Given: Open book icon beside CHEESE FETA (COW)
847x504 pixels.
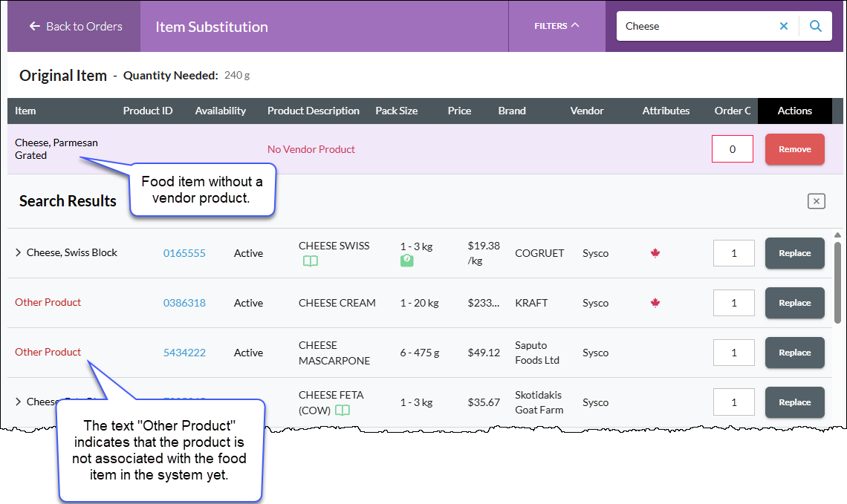Looking at the screenshot, I should [343, 410].
